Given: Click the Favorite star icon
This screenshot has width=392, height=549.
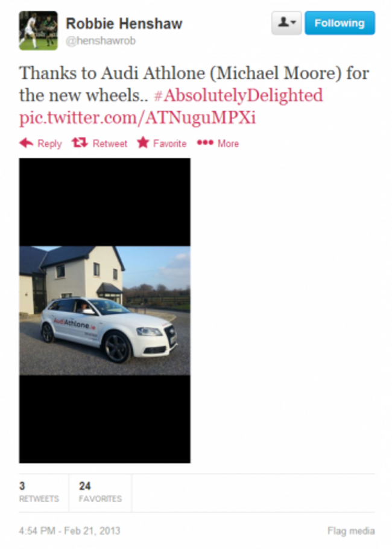Looking at the screenshot, I should click(x=143, y=142).
